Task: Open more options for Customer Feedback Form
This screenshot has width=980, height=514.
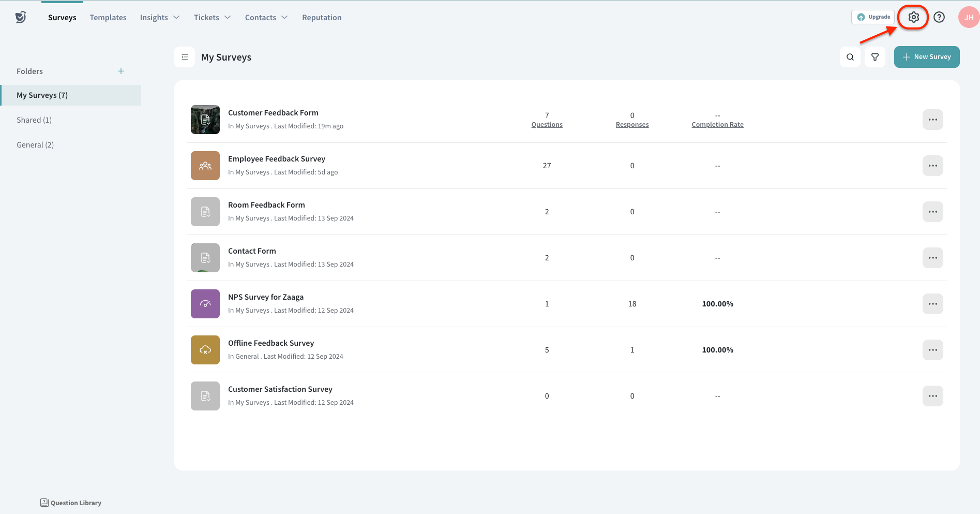Action: pos(932,120)
